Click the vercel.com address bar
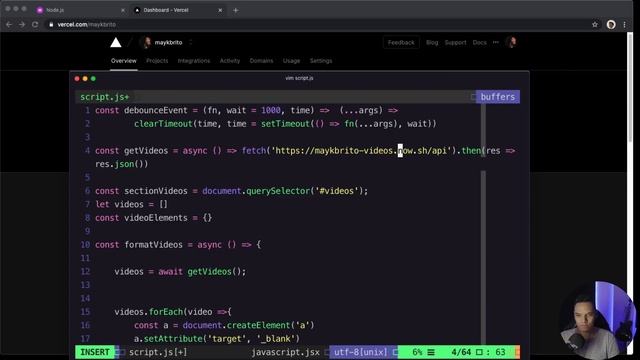 [x=318, y=24]
